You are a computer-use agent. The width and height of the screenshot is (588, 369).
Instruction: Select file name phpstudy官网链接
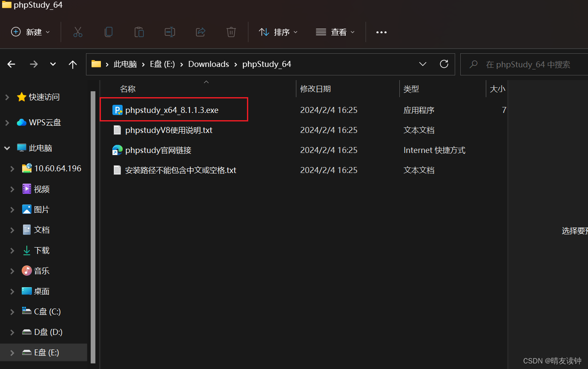(x=158, y=150)
